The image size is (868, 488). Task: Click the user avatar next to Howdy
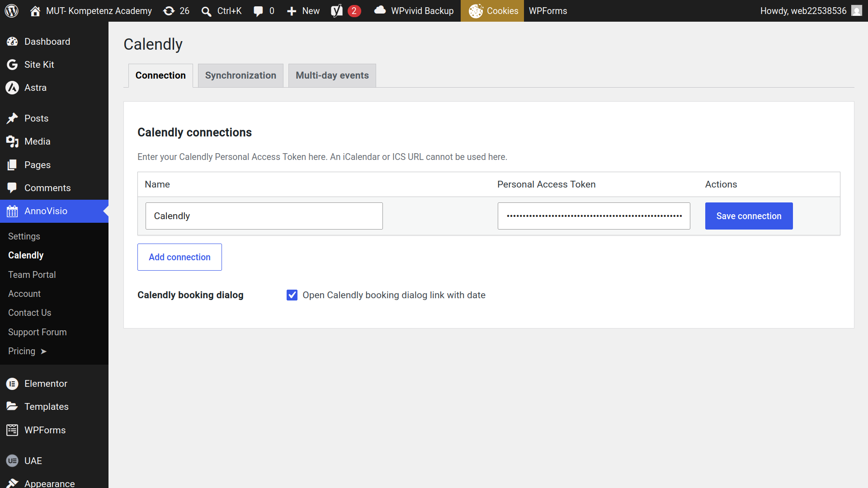click(857, 11)
